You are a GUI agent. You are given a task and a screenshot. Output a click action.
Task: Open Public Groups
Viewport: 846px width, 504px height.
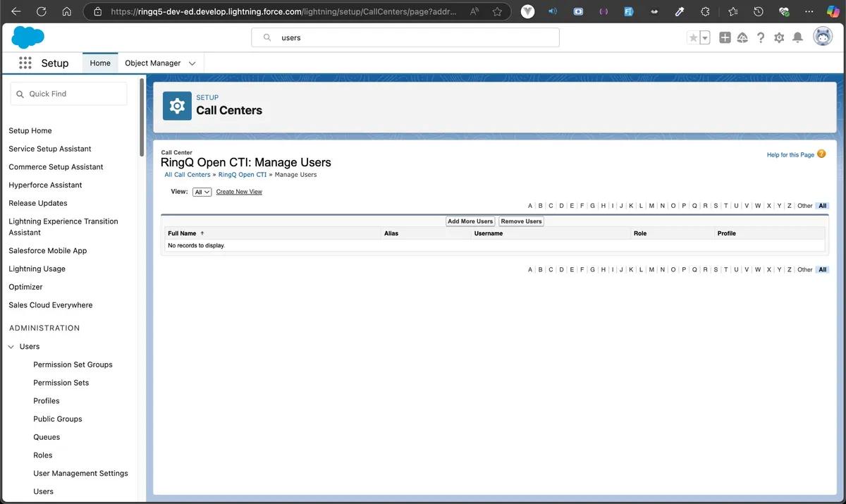(58, 419)
